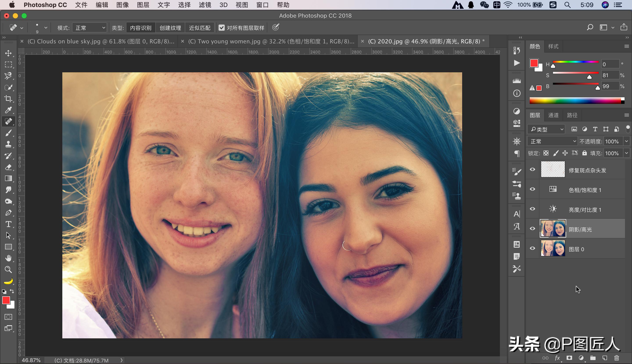Open the layer blend mode dropdown
This screenshot has height=364, width=632.
pos(552,142)
